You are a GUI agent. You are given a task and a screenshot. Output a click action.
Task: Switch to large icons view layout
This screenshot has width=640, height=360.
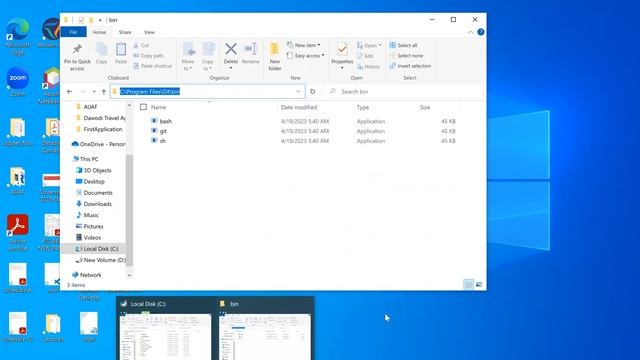(479, 284)
